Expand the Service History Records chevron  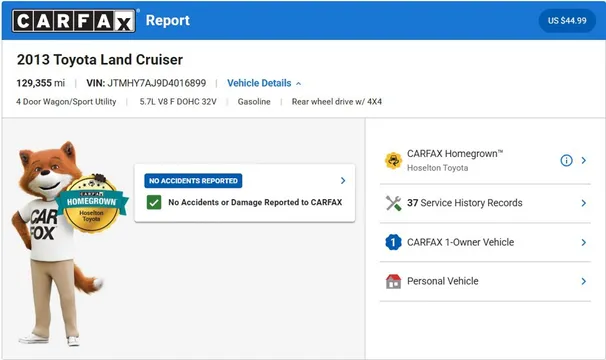584,203
